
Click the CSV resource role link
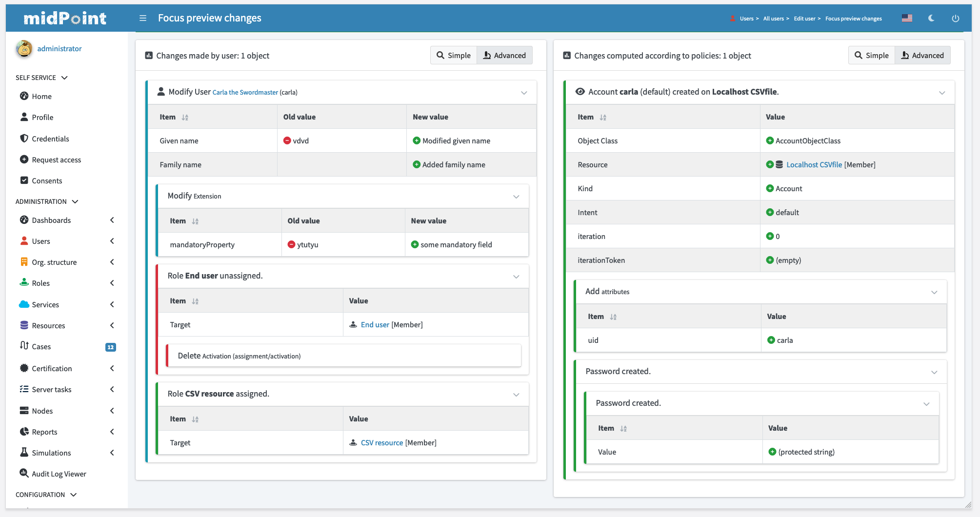381,443
